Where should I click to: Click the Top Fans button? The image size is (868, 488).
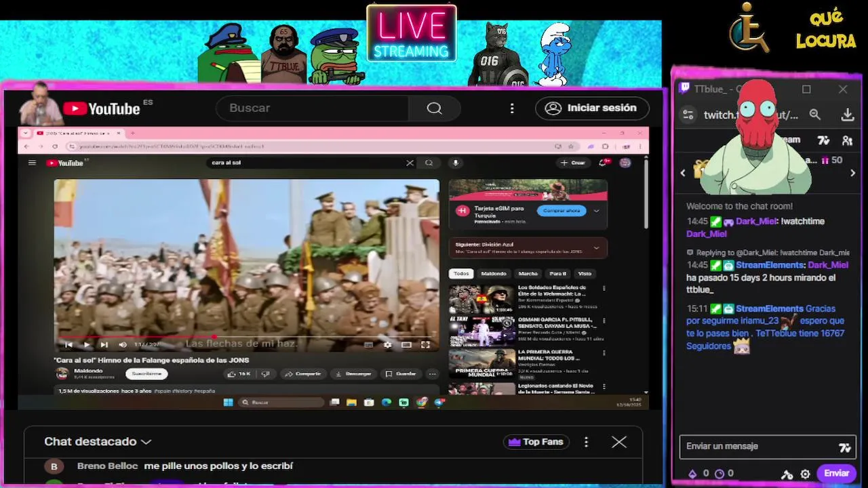[x=536, y=442]
